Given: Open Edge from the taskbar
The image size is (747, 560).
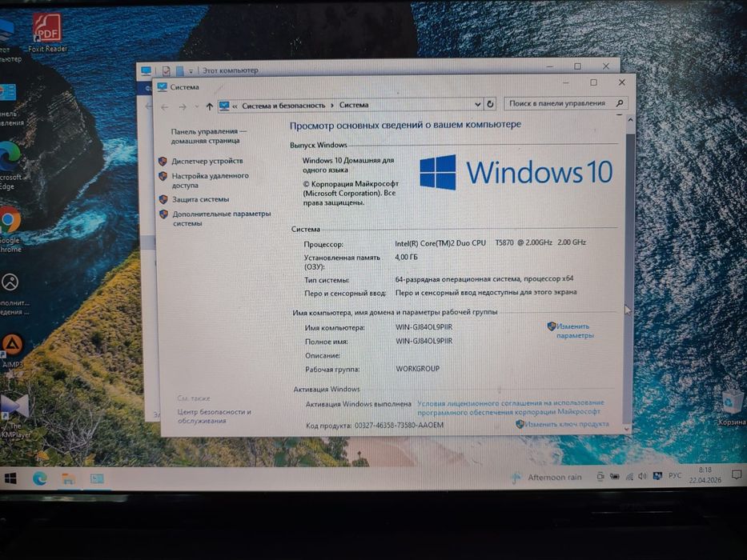Looking at the screenshot, I should pyautogui.click(x=39, y=478).
